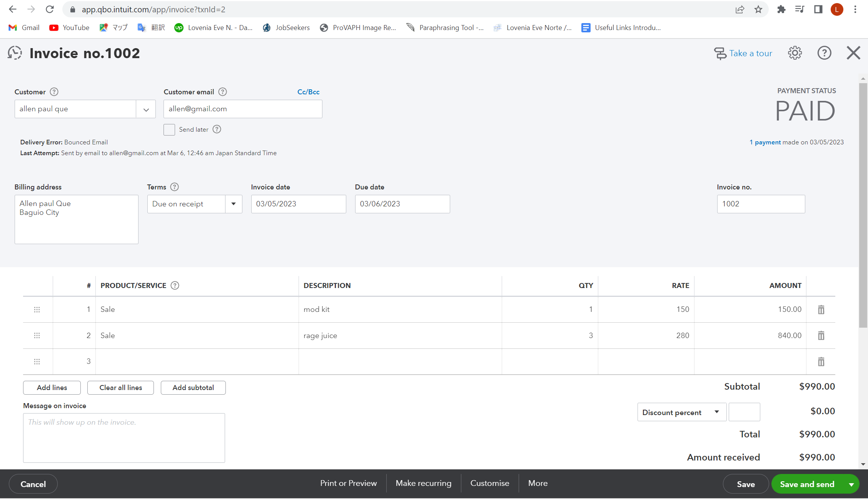
Task: Click the help question mark icon in header
Action: coord(824,53)
